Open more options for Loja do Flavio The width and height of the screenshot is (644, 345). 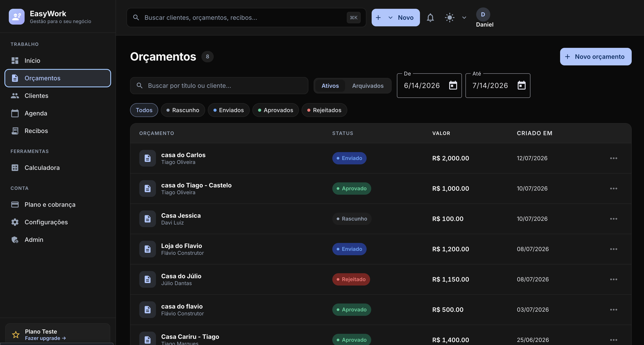click(x=613, y=249)
